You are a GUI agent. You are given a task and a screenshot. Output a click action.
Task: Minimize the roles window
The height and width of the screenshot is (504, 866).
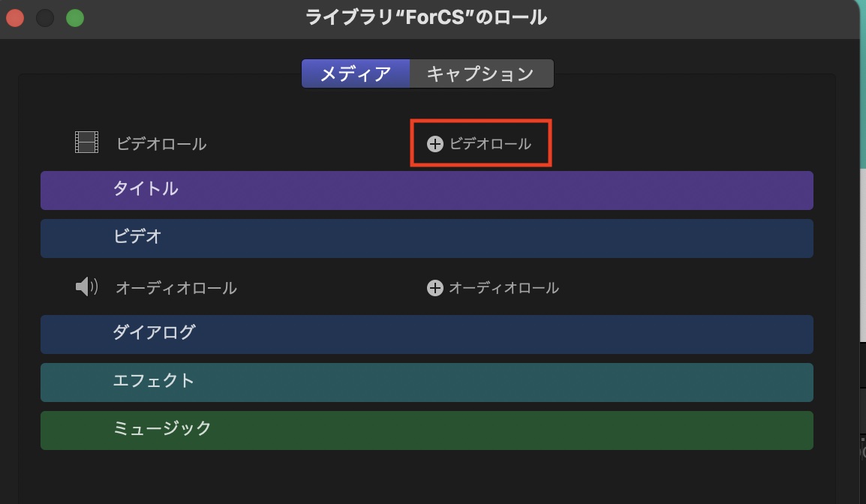point(45,17)
